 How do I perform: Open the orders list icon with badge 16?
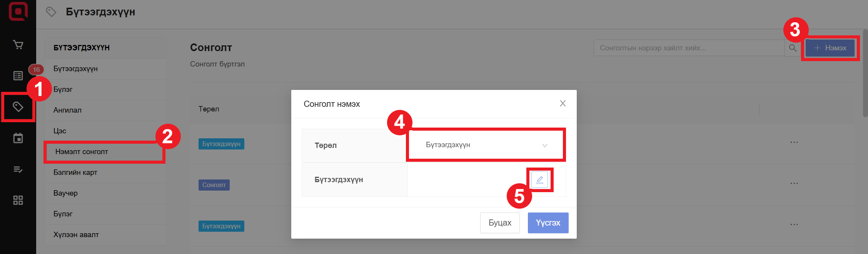pyautogui.click(x=18, y=76)
